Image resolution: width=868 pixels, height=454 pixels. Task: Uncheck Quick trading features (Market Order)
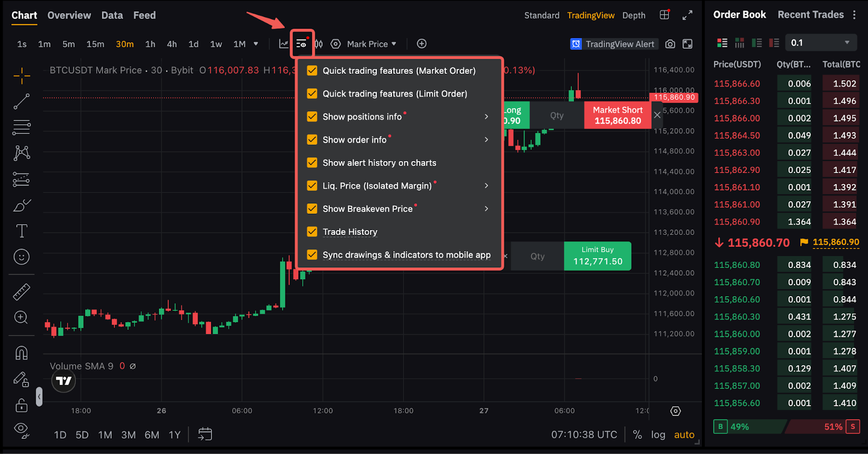[x=312, y=71]
